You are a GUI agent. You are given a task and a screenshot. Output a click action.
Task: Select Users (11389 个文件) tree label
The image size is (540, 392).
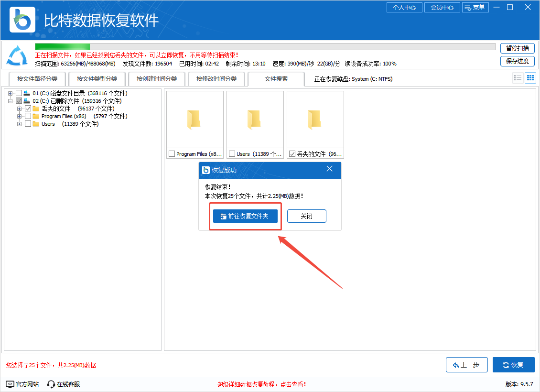pos(70,124)
